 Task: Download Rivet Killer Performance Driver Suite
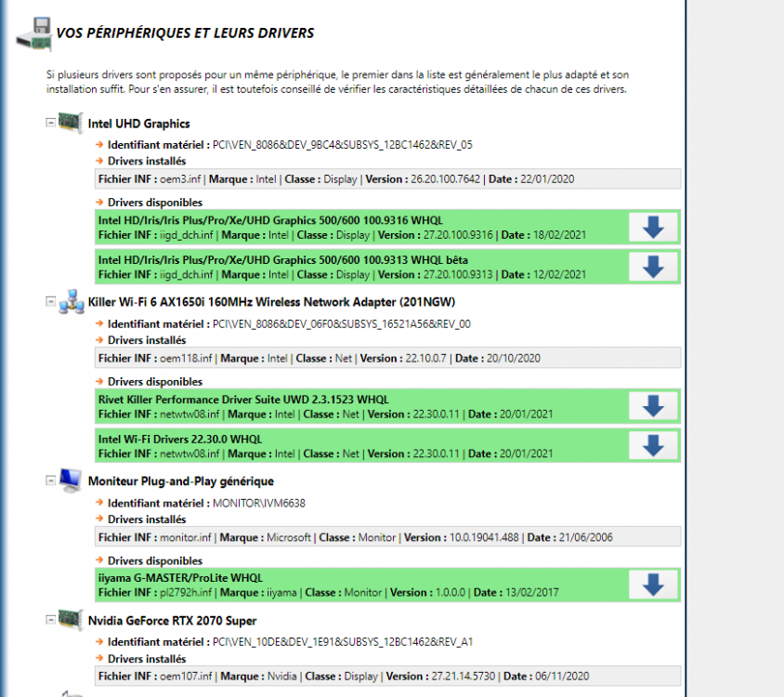pyautogui.click(x=653, y=406)
